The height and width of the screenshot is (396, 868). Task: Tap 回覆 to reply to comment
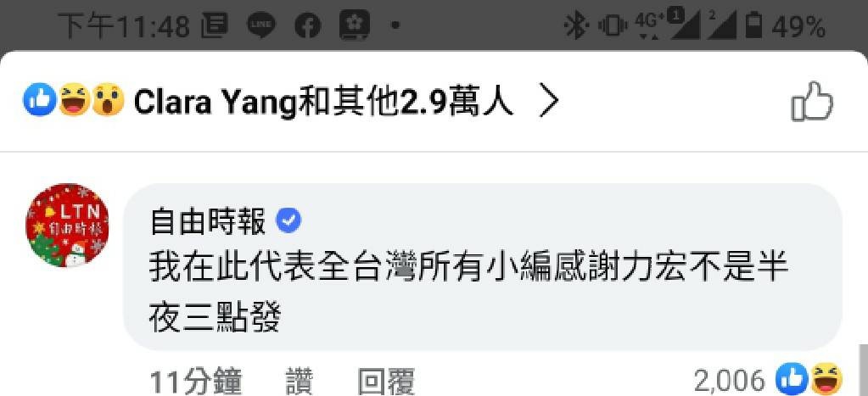tap(386, 382)
